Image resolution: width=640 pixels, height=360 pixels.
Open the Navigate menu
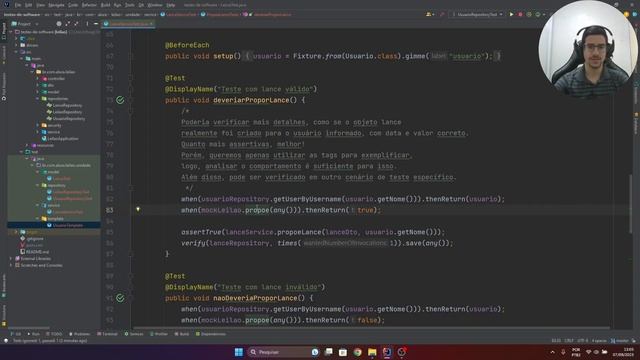click(56, 5)
